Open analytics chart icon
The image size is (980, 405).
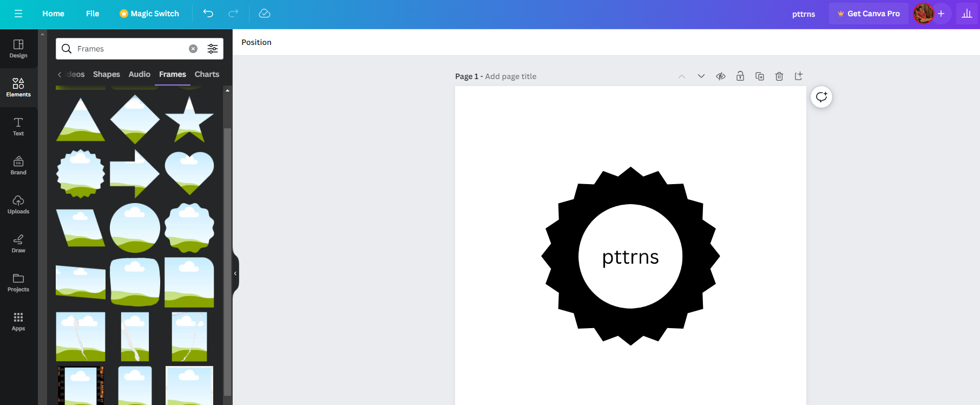coord(967,14)
